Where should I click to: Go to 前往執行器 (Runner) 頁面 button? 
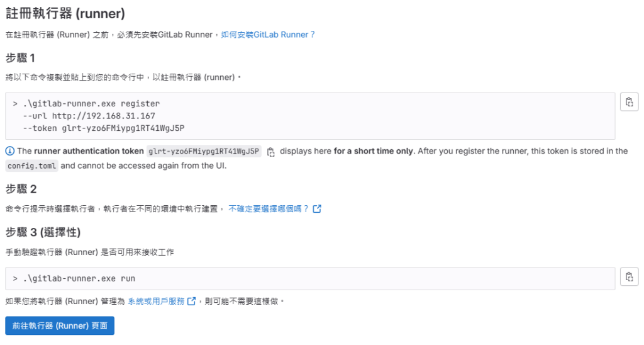60,325
